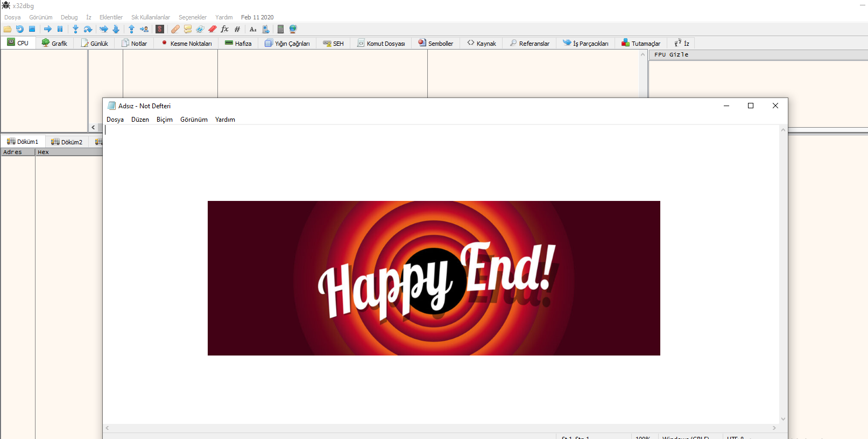Switch to the CPU tab
The width and height of the screenshot is (868, 439).
18,43
